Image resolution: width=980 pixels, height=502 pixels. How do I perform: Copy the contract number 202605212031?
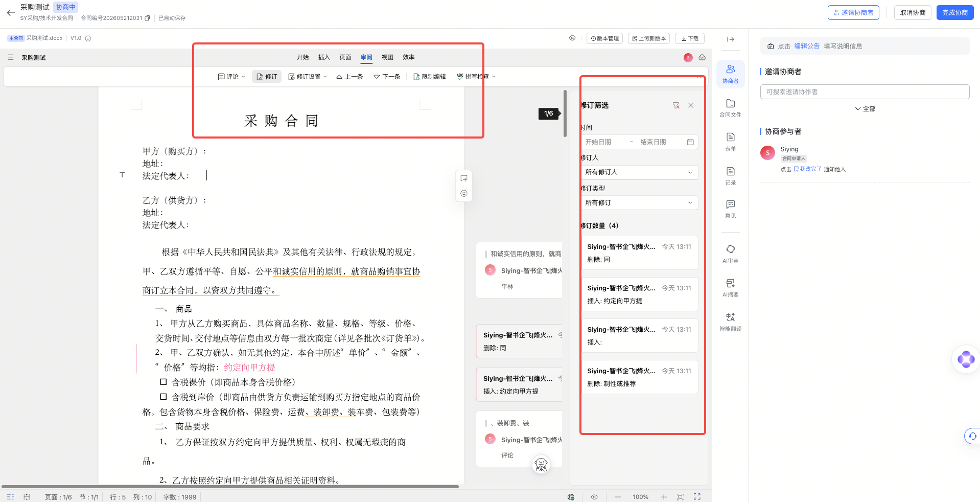click(147, 18)
